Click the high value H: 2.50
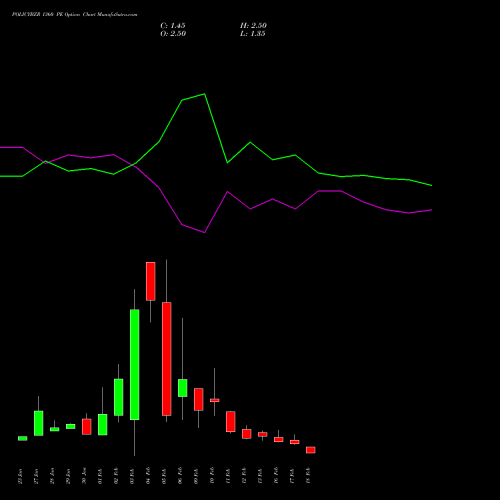 pos(253,26)
